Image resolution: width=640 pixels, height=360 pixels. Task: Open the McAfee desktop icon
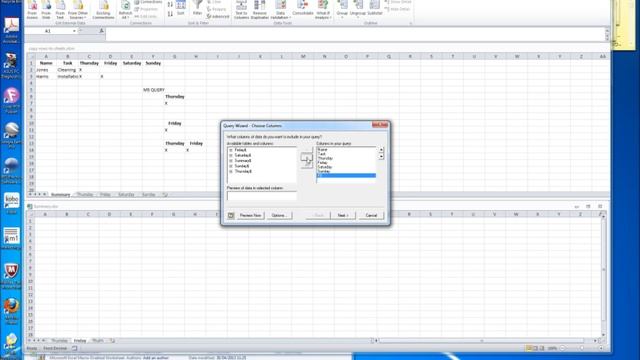[x=11, y=276]
